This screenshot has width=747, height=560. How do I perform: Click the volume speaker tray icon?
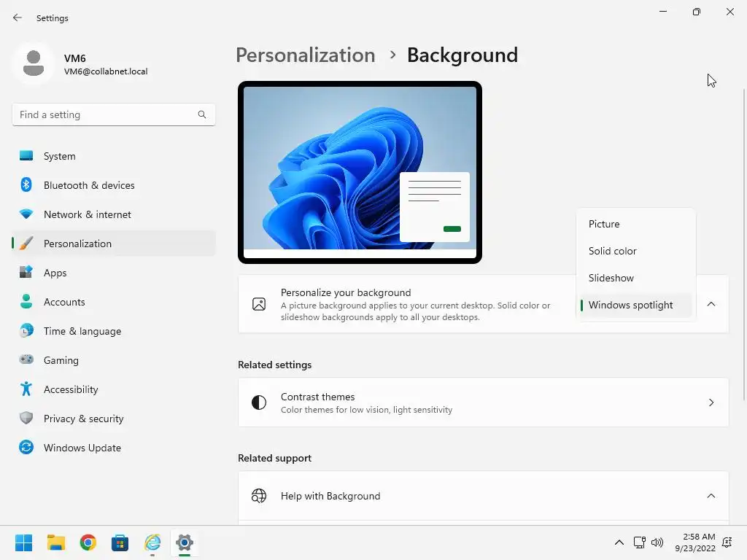tap(657, 542)
